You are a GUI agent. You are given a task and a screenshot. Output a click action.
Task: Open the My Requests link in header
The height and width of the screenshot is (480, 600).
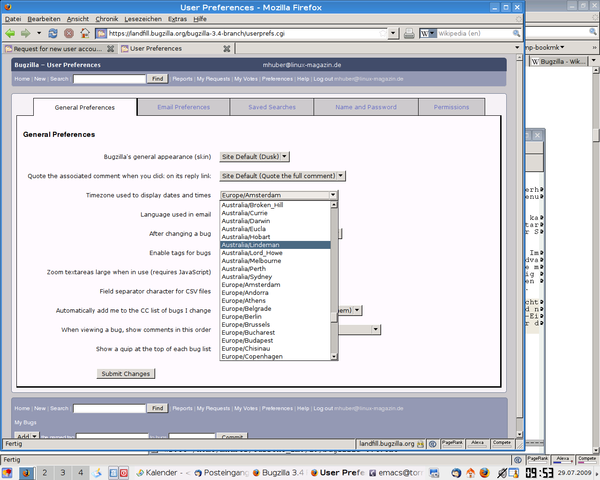[213, 79]
